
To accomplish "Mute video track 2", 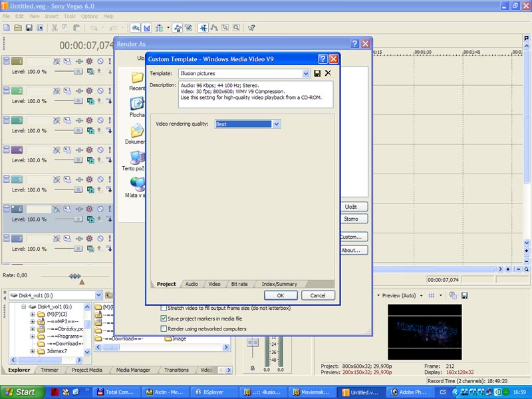I will tap(100, 90).
